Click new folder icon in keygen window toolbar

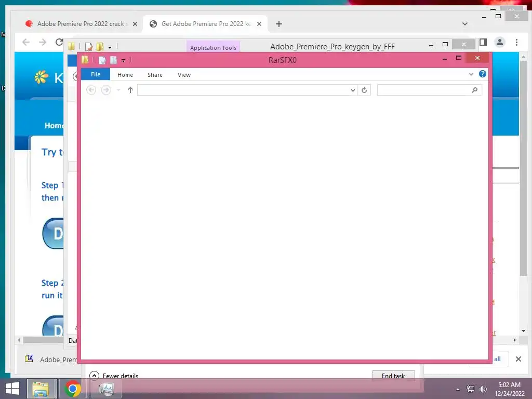click(100, 46)
